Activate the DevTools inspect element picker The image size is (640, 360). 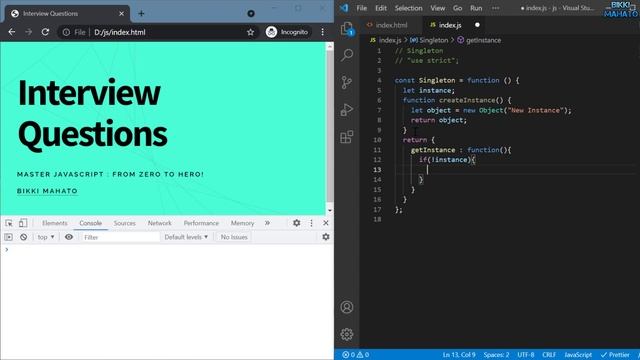(9, 223)
